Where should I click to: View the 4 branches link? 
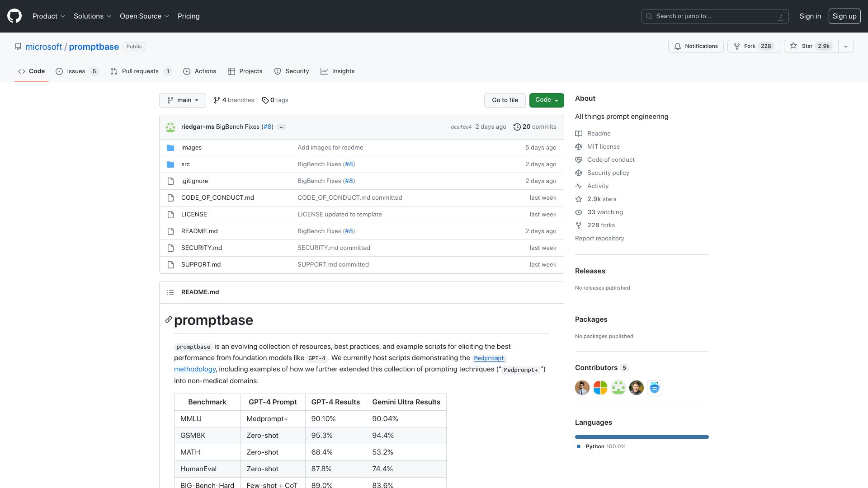pos(234,100)
